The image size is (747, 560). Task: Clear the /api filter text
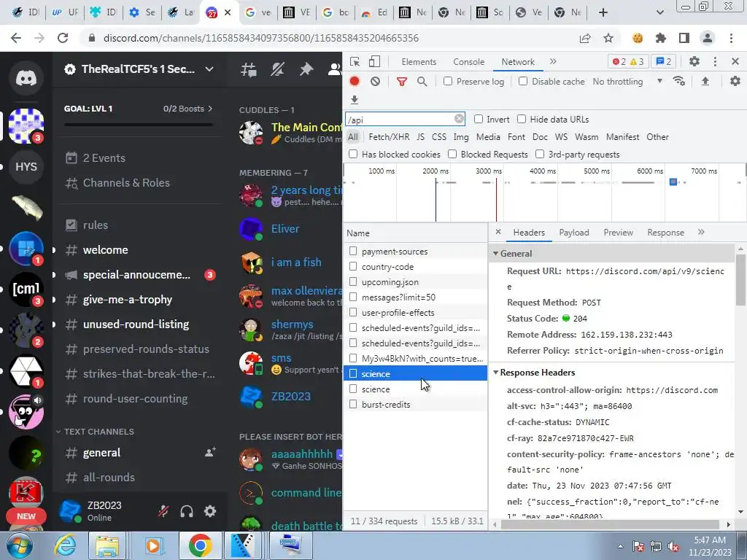tap(459, 119)
